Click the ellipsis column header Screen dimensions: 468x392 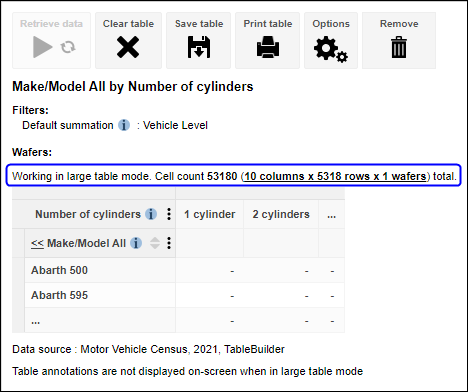click(332, 214)
